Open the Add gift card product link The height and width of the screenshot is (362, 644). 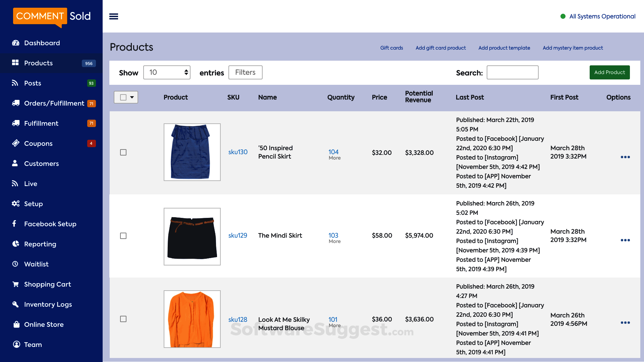point(440,48)
